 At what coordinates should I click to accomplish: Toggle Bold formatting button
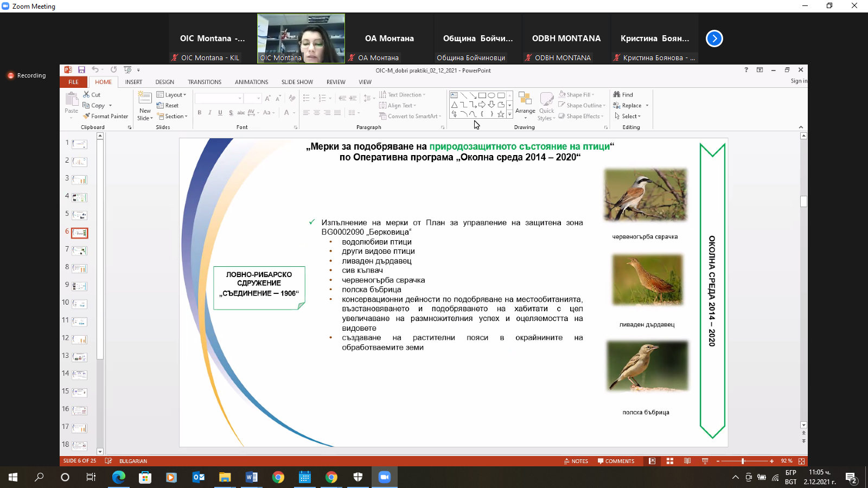click(200, 113)
